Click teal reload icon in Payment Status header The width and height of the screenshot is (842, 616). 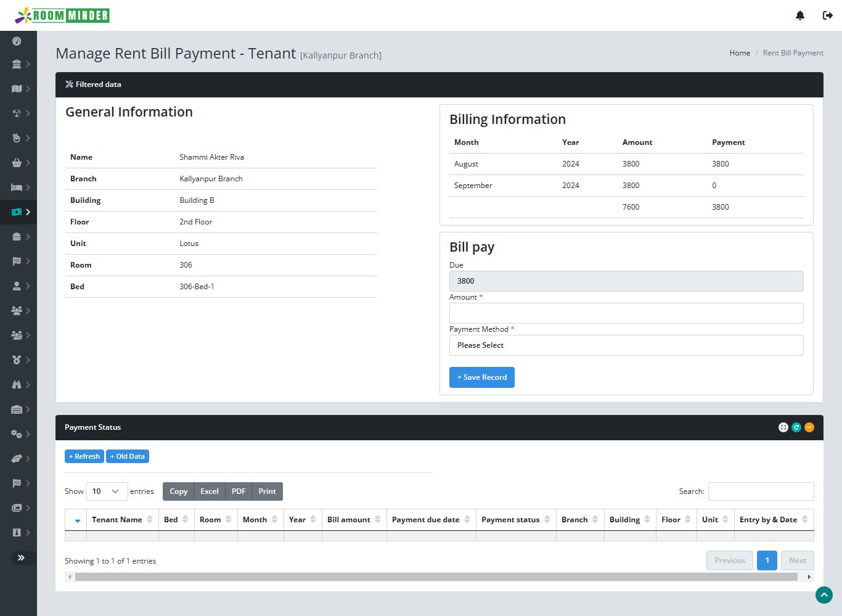click(x=796, y=427)
